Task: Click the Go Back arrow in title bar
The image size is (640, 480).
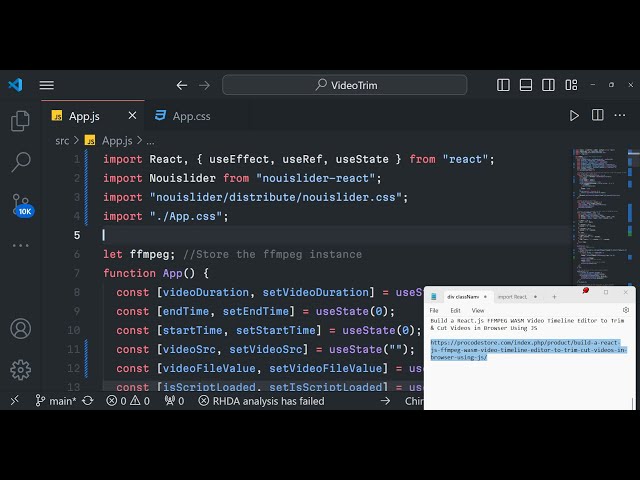Action: [182, 85]
